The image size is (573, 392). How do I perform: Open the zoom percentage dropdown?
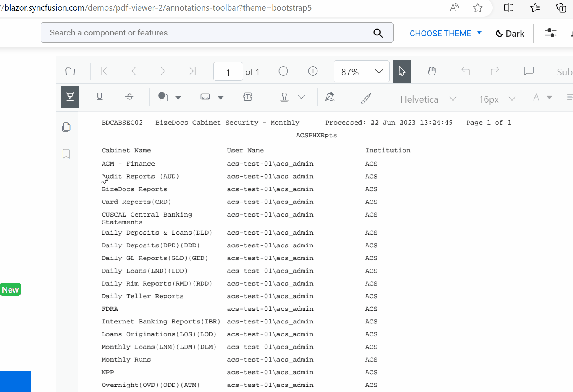click(x=377, y=71)
